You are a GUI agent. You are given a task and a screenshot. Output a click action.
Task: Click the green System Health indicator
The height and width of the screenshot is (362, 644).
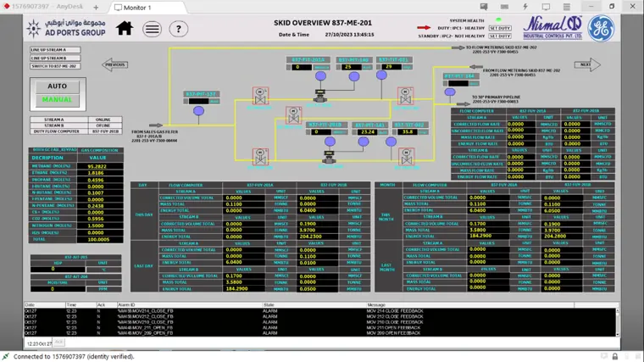[498, 19]
